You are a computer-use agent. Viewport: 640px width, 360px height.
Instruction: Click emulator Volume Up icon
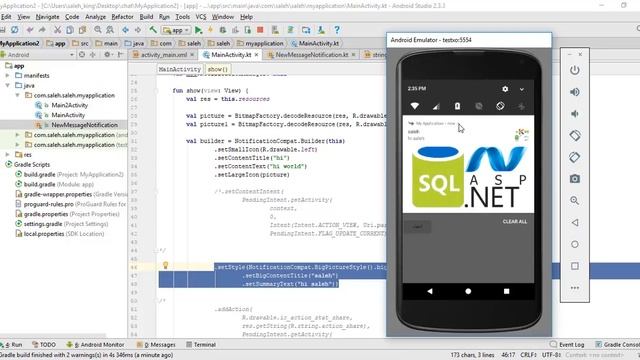point(575,92)
